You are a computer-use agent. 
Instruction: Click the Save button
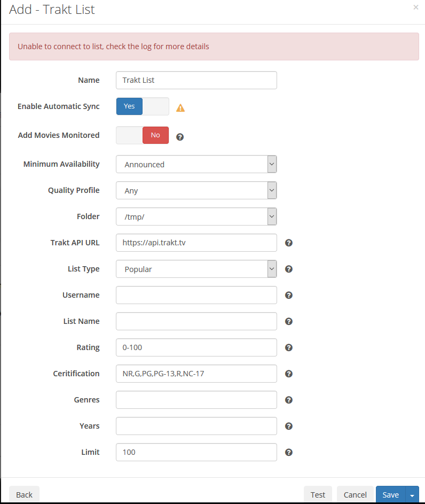click(391, 495)
